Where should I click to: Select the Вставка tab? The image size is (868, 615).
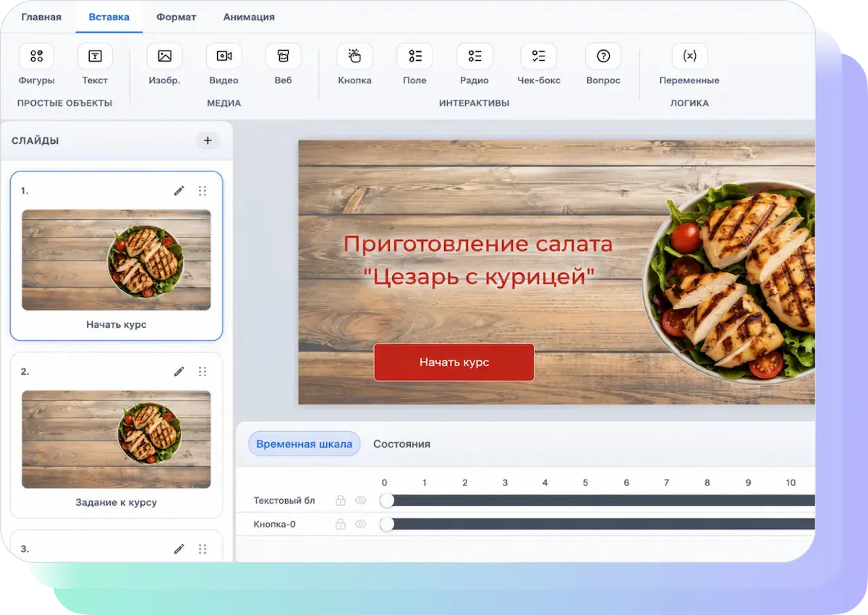(109, 17)
